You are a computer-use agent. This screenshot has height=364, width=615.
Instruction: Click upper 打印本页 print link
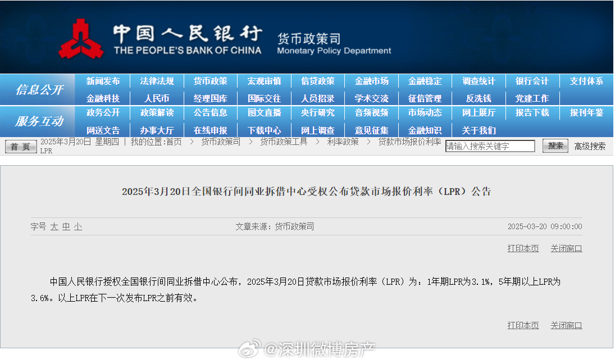523,248
